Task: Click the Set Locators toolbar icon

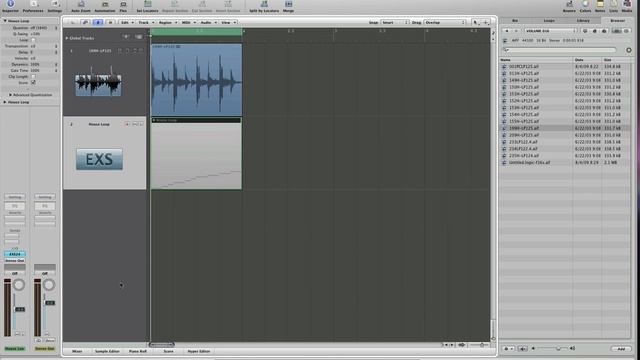Action: pos(147,6)
